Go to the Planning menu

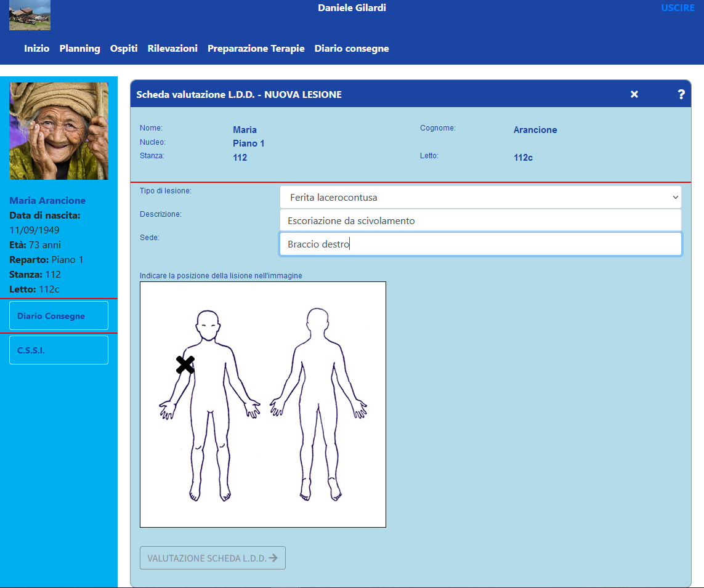point(79,49)
